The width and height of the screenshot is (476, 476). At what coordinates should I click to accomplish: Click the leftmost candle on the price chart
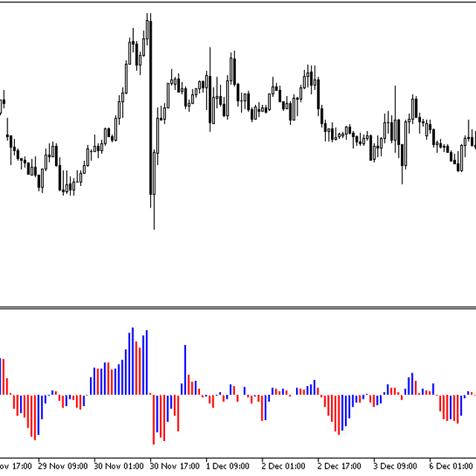(x=3, y=102)
